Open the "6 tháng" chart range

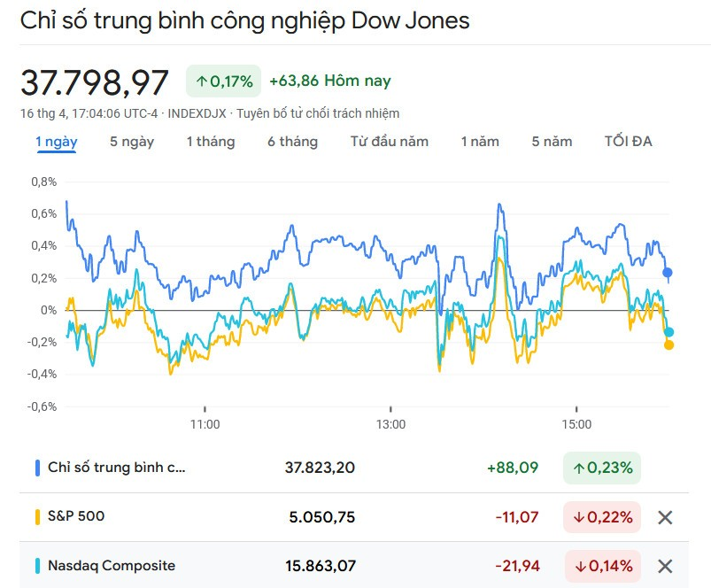click(292, 142)
